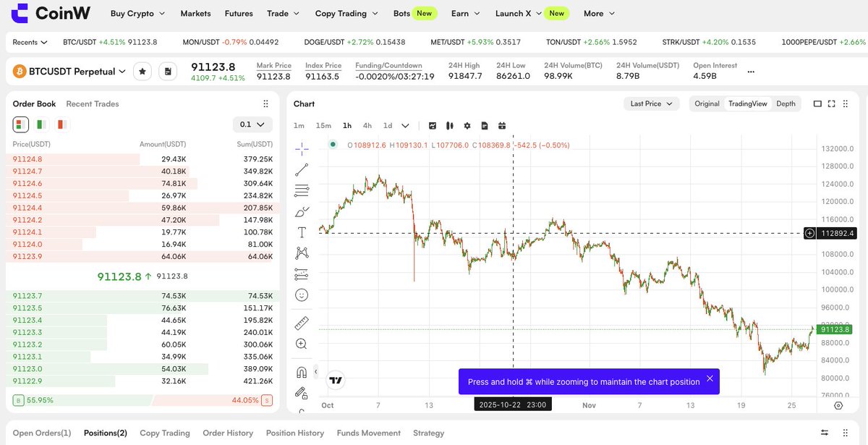
Task: Select the pattern drawing tool
Action: point(302,253)
